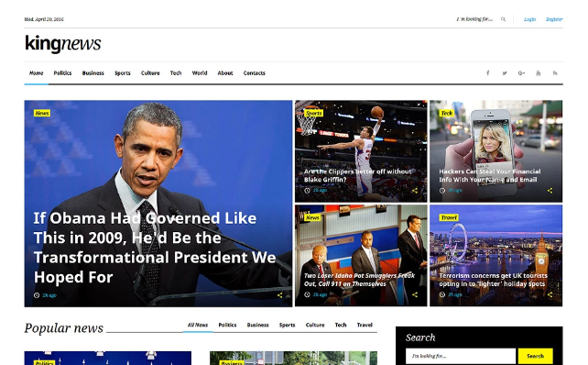The height and width of the screenshot is (365, 588).
Task: Select the Business tab in Popular news
Action: [x=258, y=325]
